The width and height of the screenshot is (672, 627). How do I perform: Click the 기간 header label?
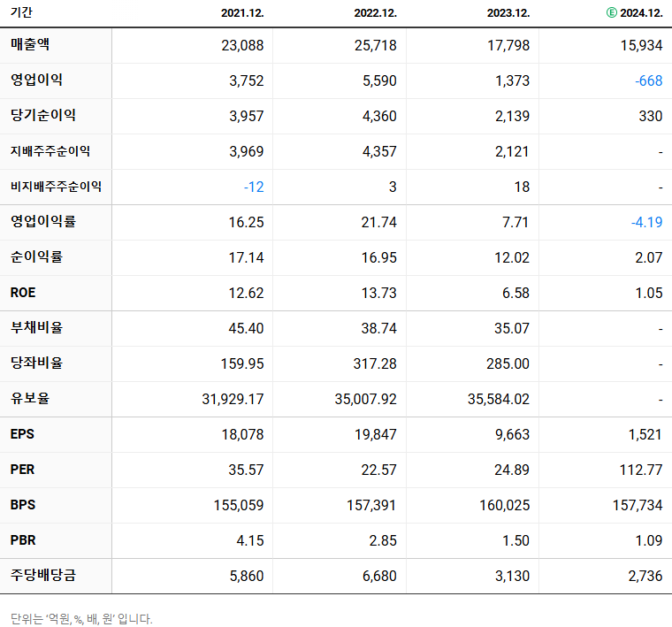click(21, 12)
